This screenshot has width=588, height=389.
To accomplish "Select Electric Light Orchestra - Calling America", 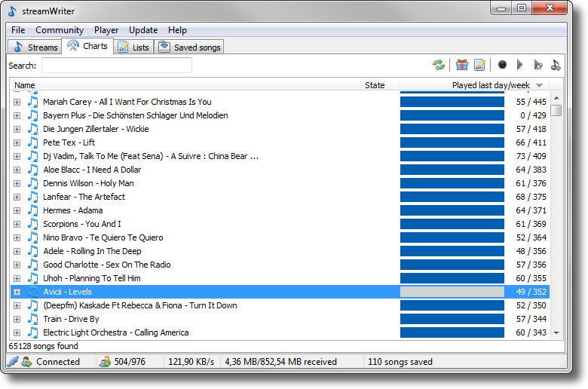I will click(x=280, y=332).
